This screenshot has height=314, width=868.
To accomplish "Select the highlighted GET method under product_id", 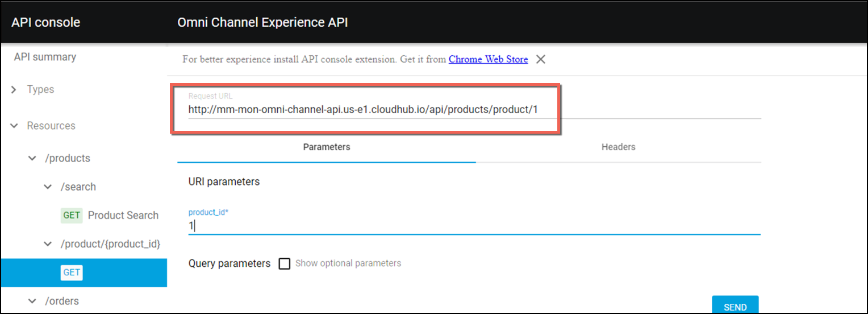I will coord(72,272).
